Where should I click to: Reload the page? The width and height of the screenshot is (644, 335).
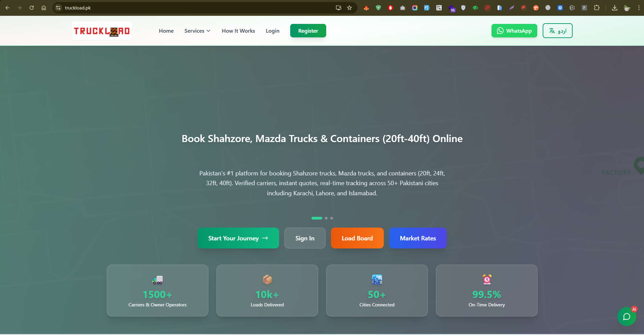point(32,8)
